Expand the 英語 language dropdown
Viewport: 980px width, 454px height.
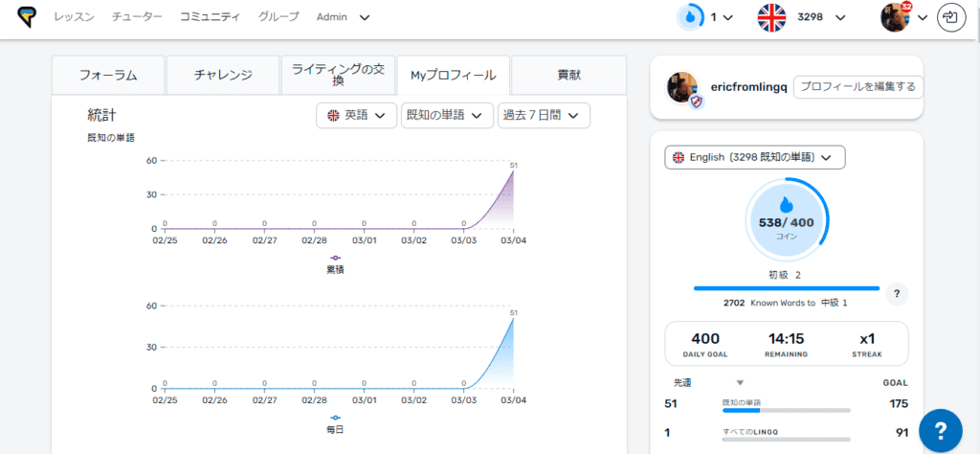point(356,116)
